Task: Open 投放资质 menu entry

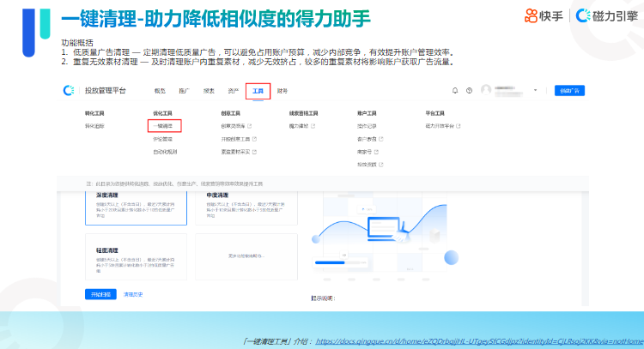Action: pos(367,165)
